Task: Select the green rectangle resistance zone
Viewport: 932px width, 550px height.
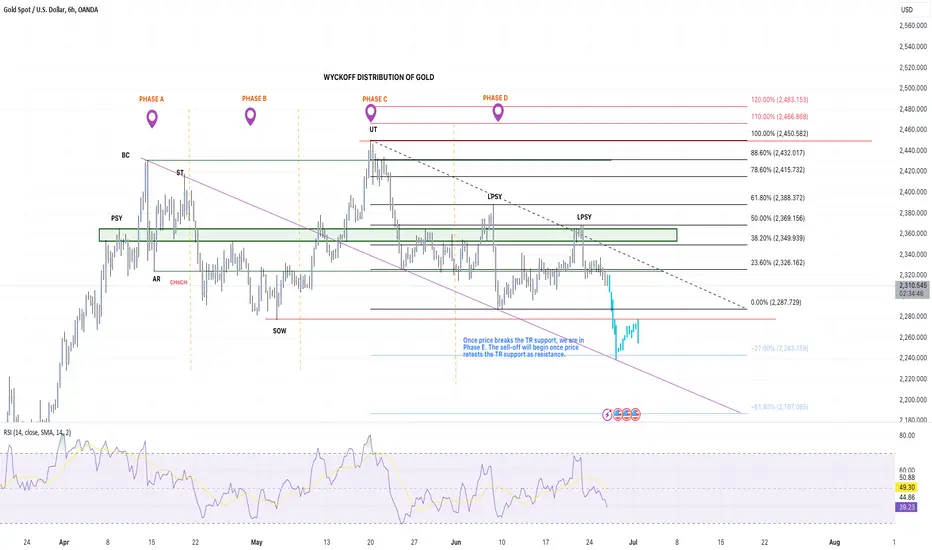Action: pos(388,235)
